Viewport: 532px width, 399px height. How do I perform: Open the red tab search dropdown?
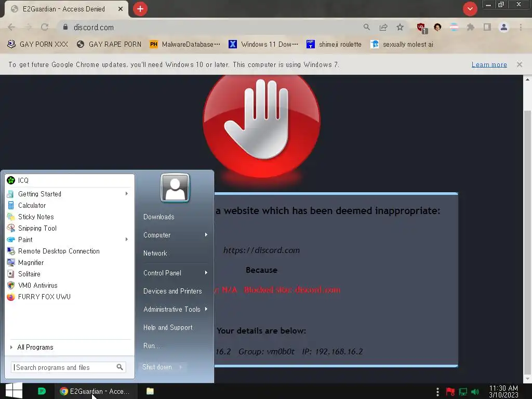point(470,9)
